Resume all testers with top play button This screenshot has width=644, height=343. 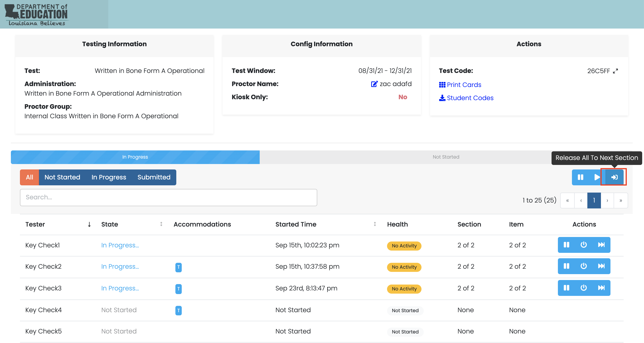pyautogui.click(x=596, y=177)
